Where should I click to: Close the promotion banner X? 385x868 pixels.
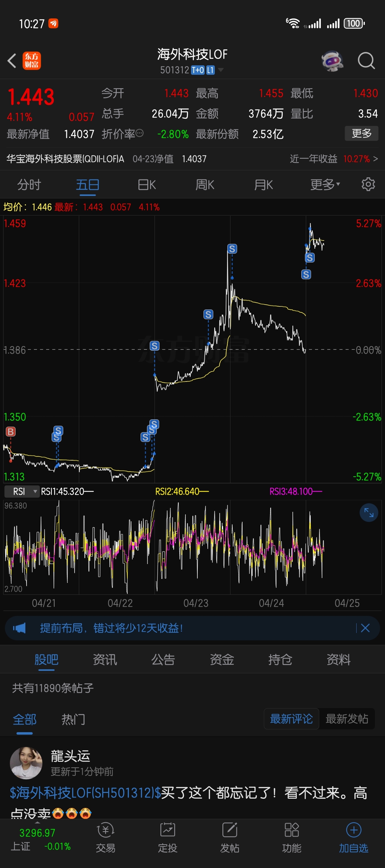click(365, 628)
